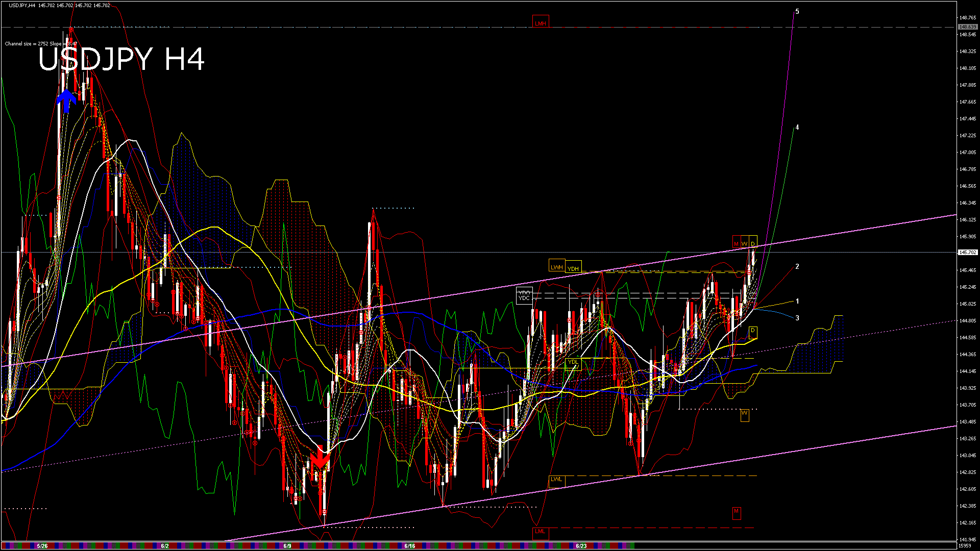Click the red down arrow signal

point(320,456)
